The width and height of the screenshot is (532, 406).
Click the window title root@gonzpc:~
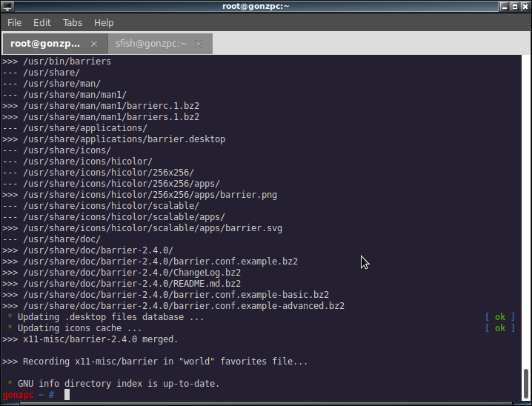point(256,6)
